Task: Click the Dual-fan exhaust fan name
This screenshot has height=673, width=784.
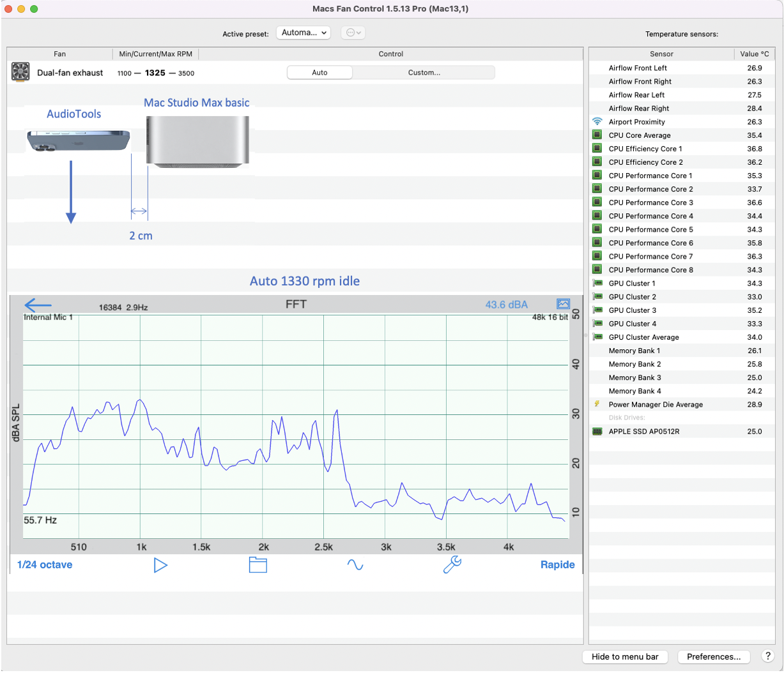Action: pyautogui.click(x=70, y=73)
